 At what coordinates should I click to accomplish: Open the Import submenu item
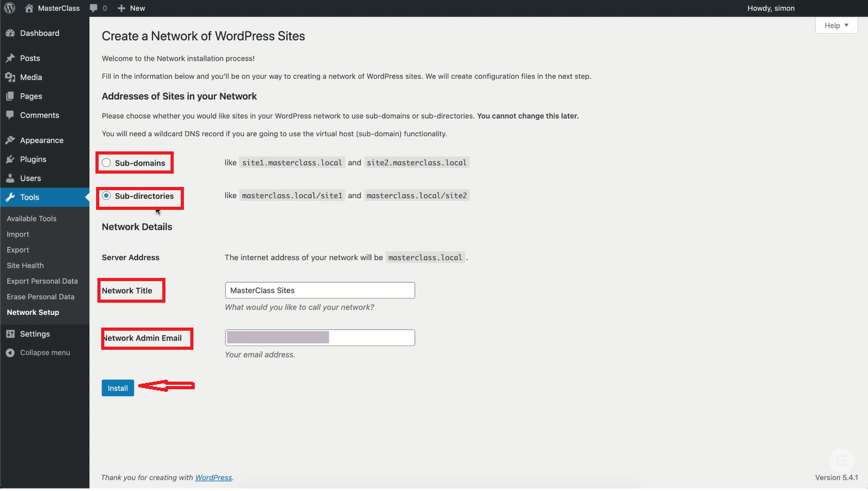18,234
